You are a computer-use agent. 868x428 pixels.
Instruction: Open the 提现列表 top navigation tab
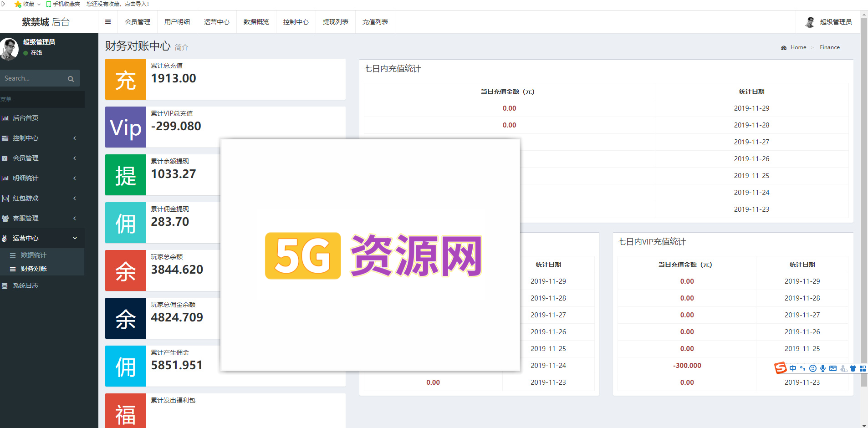pyautogui.click(x=336, y=22)
